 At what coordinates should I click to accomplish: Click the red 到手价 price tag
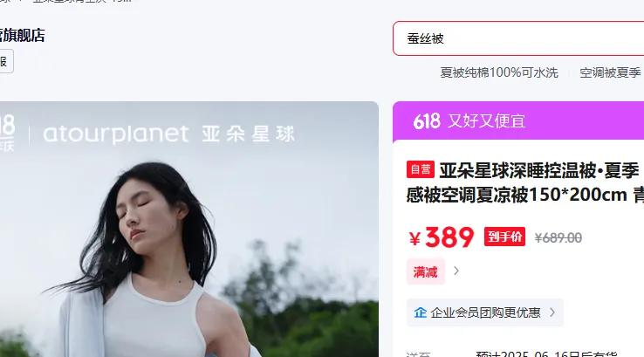[x=504, y=237]
